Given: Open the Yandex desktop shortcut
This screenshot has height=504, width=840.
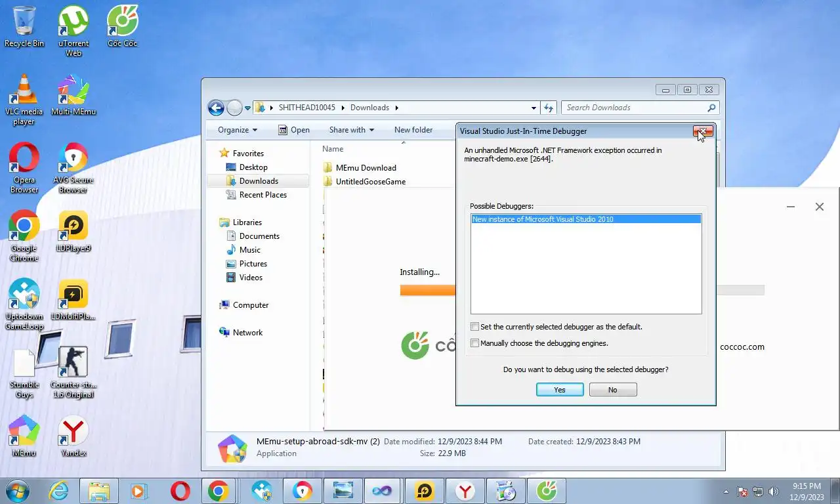Looking at the screenshot, I should click(x=73, y=436).
